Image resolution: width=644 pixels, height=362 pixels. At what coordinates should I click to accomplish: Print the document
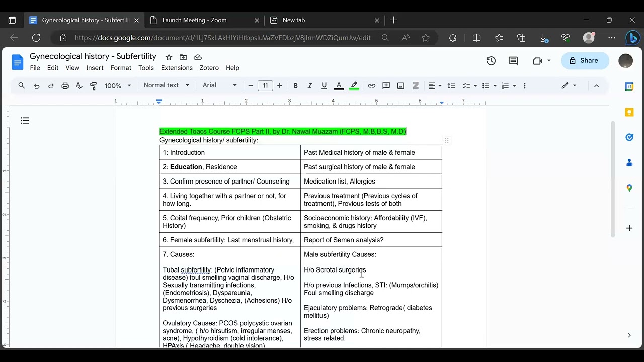click(x=65, y=86)
